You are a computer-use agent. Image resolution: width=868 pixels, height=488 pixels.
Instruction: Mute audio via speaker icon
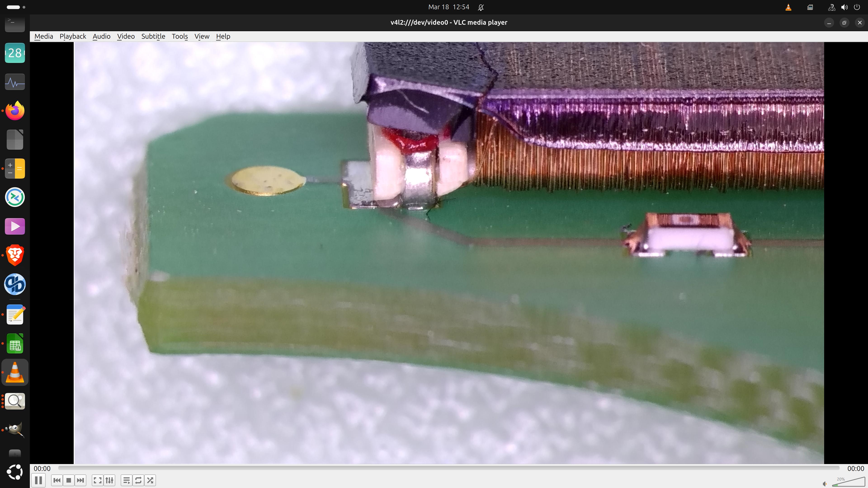pyautogui.click(x=825, y=484)
